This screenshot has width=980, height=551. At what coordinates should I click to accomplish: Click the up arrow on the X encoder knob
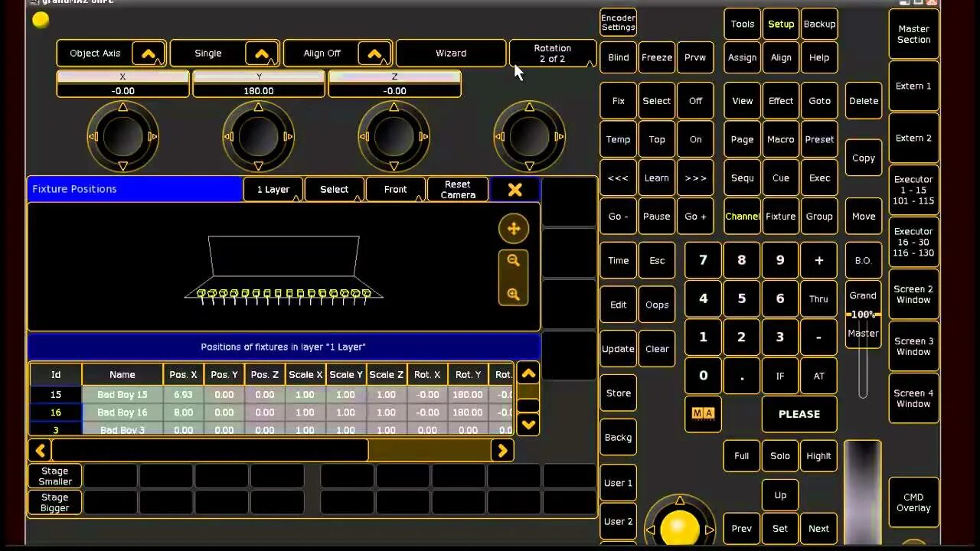point(122,107)
